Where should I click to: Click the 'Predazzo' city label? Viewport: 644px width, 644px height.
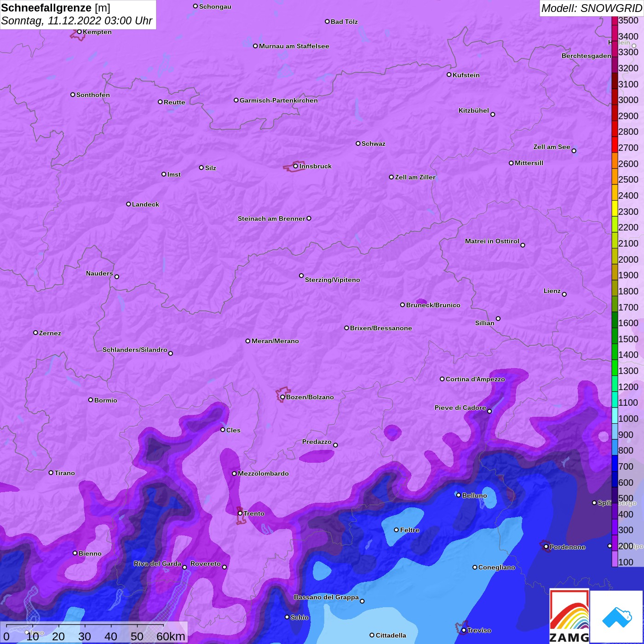coord(316,442)
